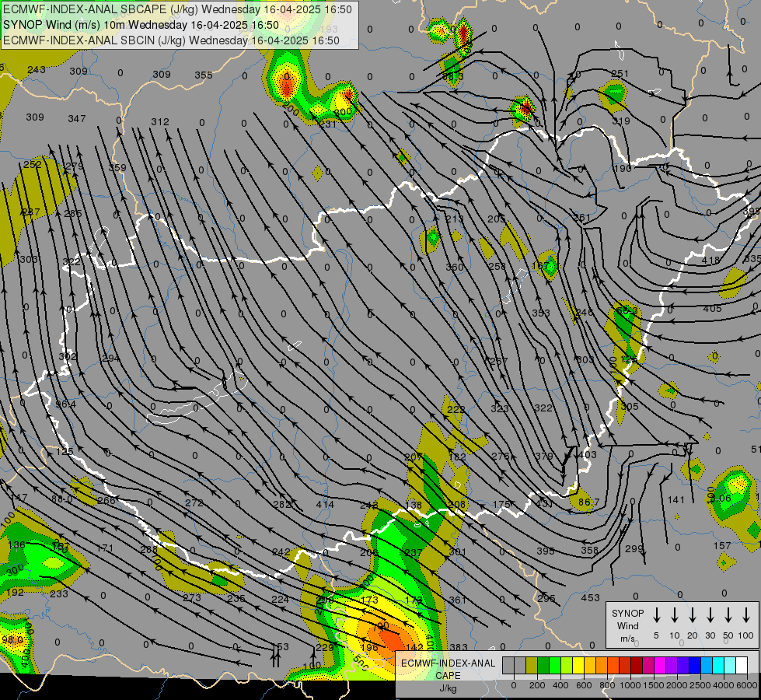Click the map value 418

click(x=710, y=261)
